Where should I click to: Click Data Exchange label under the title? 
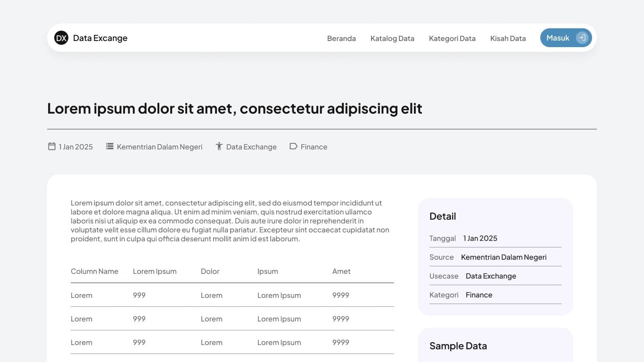coord(251,147)
